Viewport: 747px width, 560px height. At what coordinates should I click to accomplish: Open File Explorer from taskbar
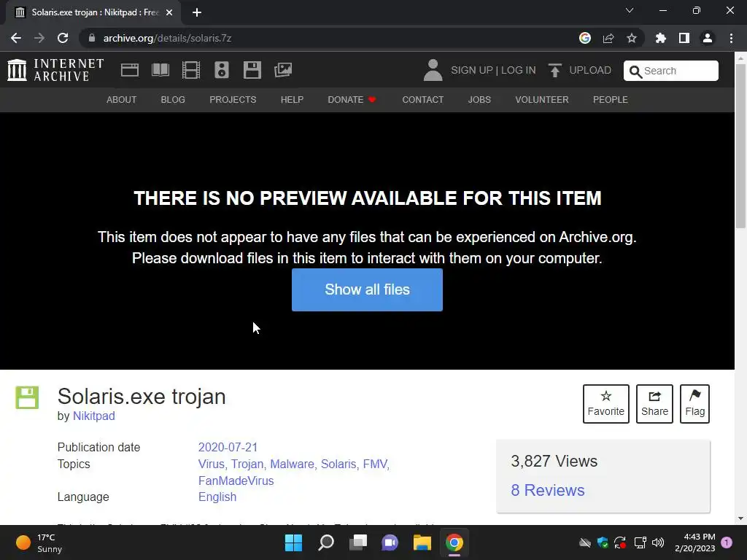click(x=422, y=542)
